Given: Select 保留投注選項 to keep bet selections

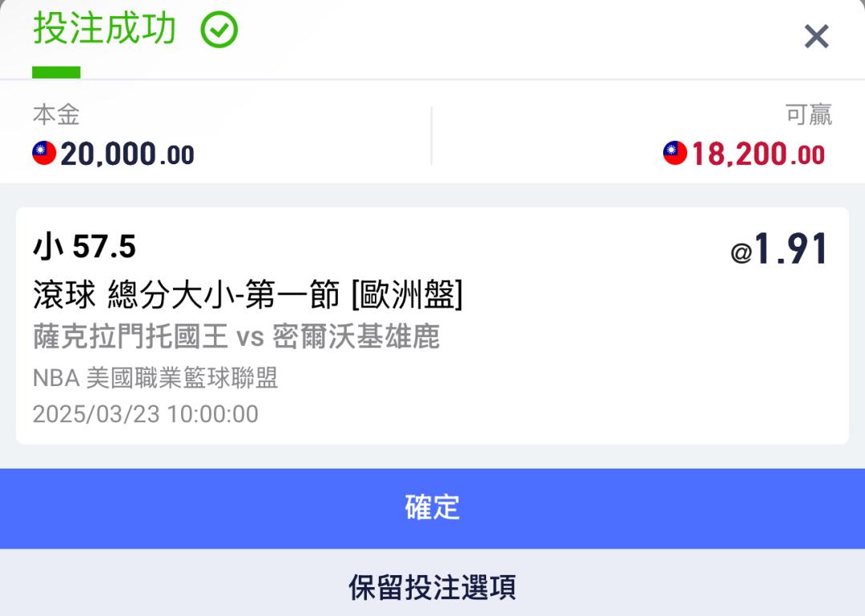Looking at the screenshot, I should click(x=432, y=586).
